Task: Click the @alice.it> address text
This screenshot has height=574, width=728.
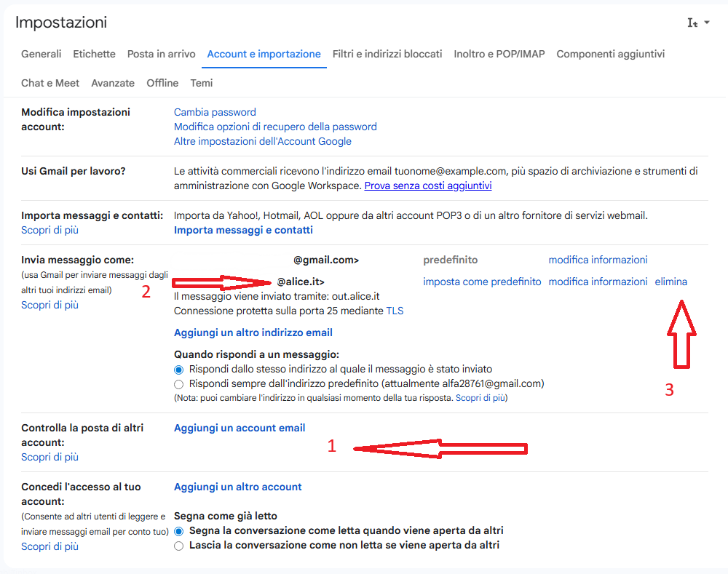Action: (301, 282)
